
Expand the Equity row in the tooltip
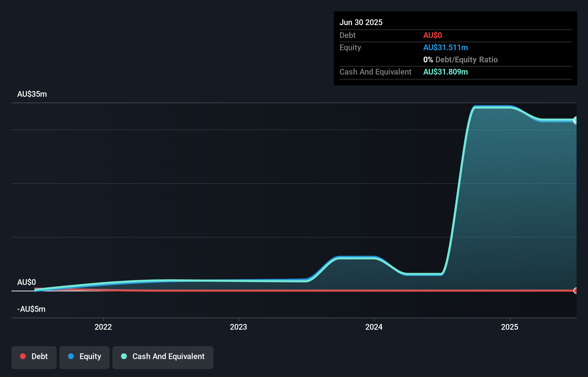[x=350, y=47]
